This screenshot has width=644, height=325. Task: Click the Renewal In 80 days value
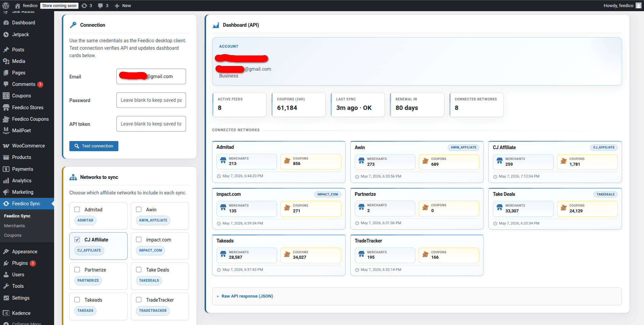click(407, 108)
